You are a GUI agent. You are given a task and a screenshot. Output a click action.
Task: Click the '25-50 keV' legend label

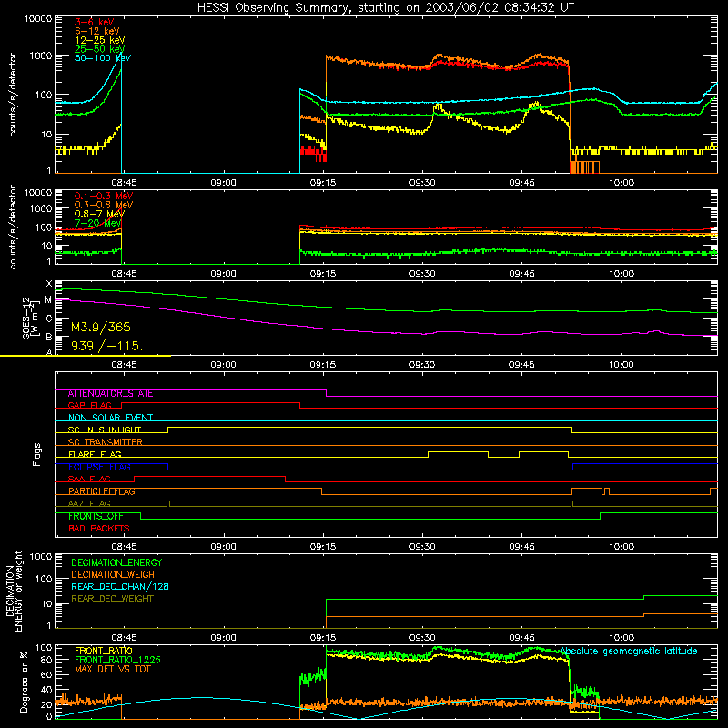coord(99,49)
